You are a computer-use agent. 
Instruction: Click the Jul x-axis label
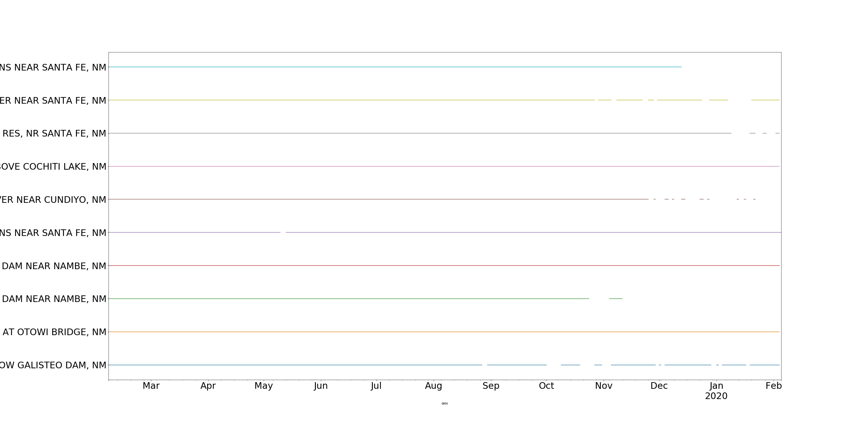click(376, 386)
